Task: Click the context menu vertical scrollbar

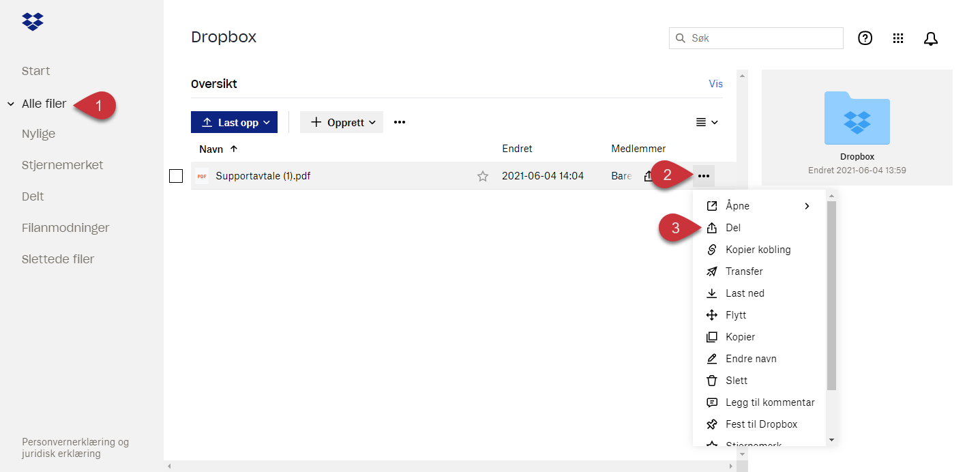Action: [x=831, y=296]
